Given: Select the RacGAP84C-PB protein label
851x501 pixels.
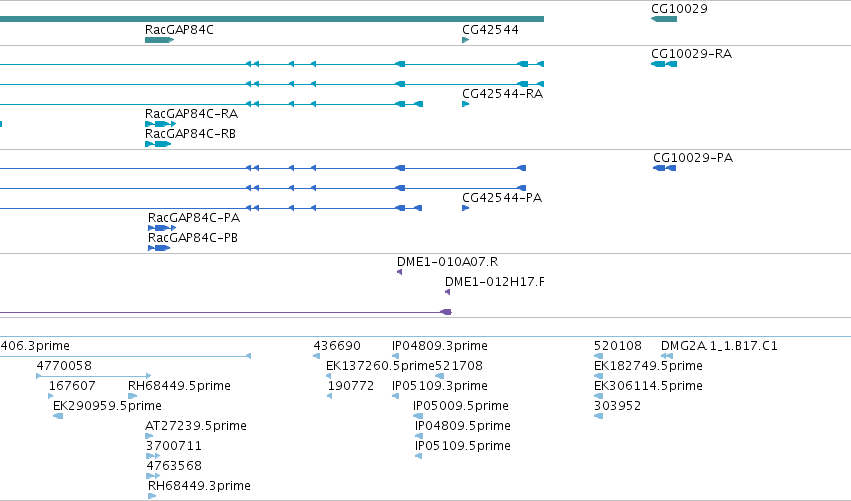Looking at the screenshot, I should click(193, 238).
